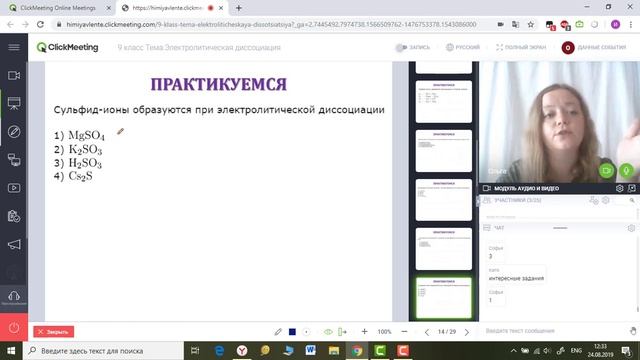The height and width of the screenshot is (360, 640).
Task: Go to the previous slide arrow
Action: pos(427,332)
